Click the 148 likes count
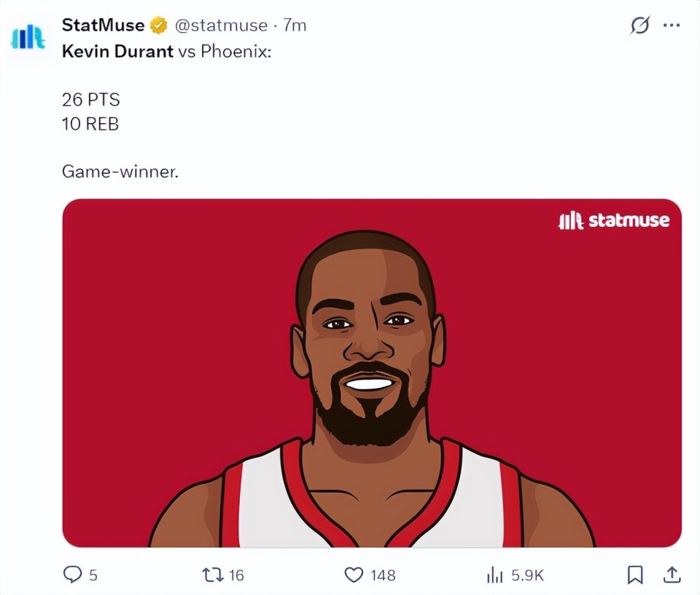Viewport: 700px width, 595px height. (x=383, y=575)
